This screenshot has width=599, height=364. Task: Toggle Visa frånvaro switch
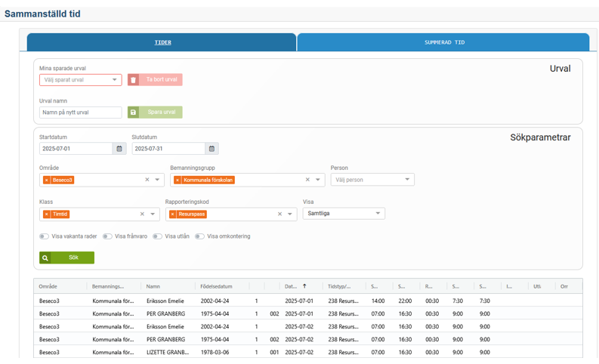(107, 236)
